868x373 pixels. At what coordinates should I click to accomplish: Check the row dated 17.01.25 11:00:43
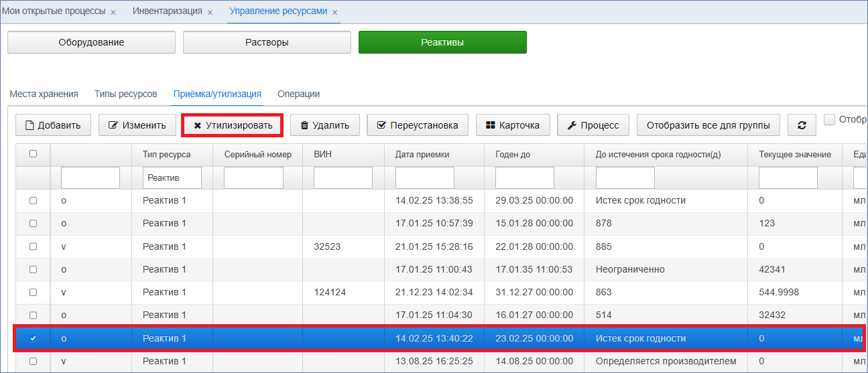coord(33,269)
